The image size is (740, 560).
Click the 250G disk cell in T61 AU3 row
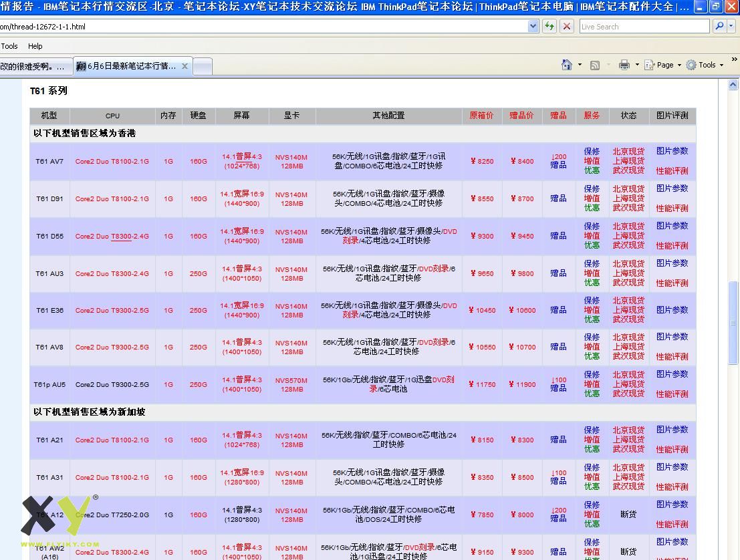point(199,273)
